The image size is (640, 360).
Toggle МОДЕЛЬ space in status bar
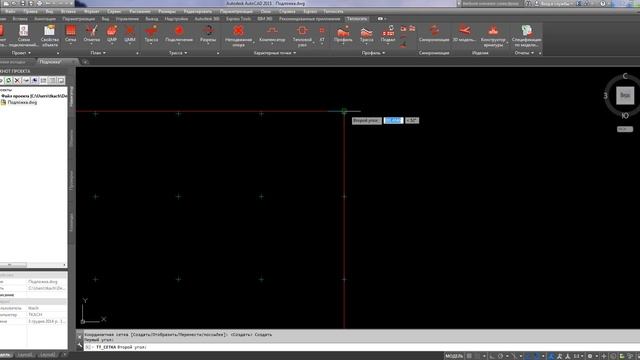pos(454,356)
